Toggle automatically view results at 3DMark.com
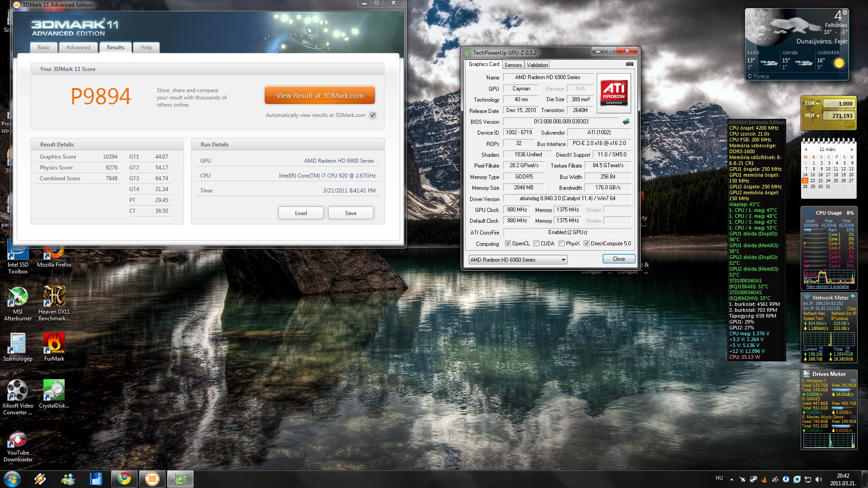Screen dimensions: 868x488 pyautogui.click(x=373, y=115)
